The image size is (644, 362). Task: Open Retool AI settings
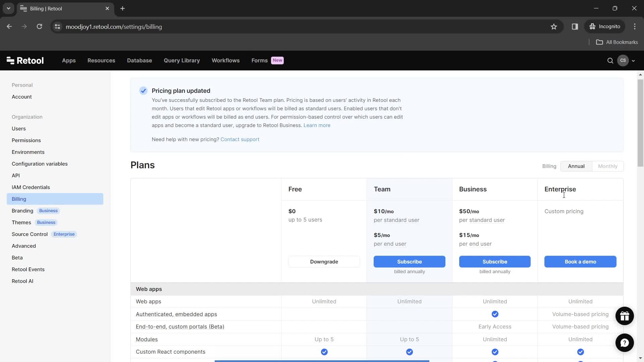pos(22,281)
